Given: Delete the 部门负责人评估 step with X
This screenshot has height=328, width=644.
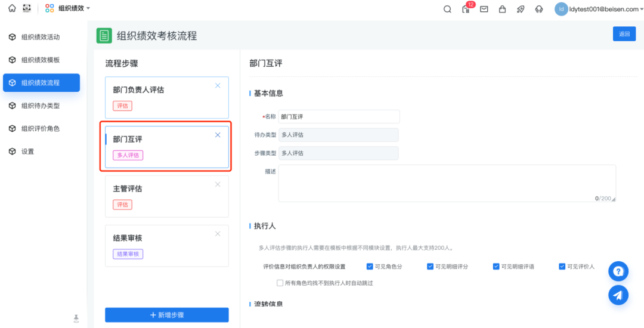Looking at the screenshot, I should pyautogui.click(x=218, y=85).
